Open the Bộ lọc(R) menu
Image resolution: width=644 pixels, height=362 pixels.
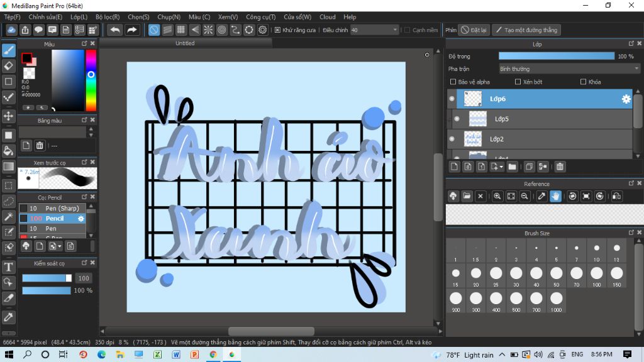pyautogui.click(x=108, y=17)
